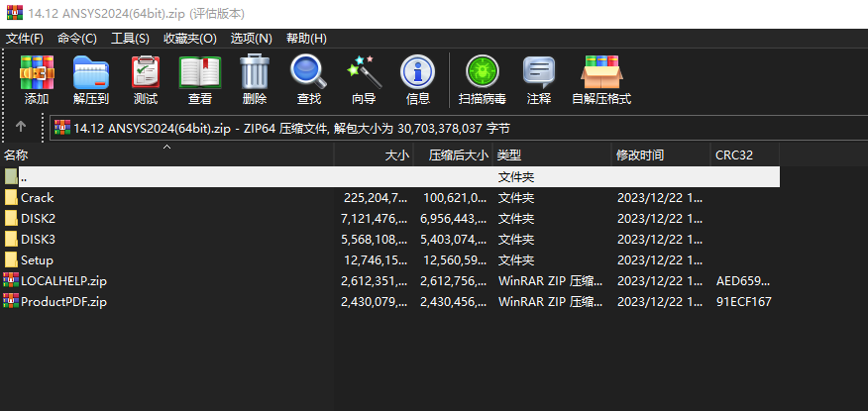Click the DISK2 folder icon
This screenshot has height=411, width=868.
point(11,219)
